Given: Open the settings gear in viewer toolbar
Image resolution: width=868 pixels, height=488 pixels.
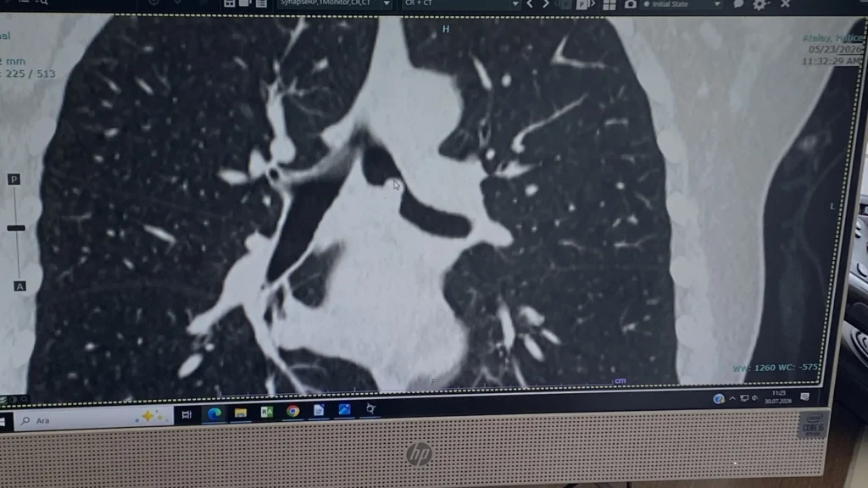Looking at the screenshot, I should pyautogui.click(x=759, y=4).
